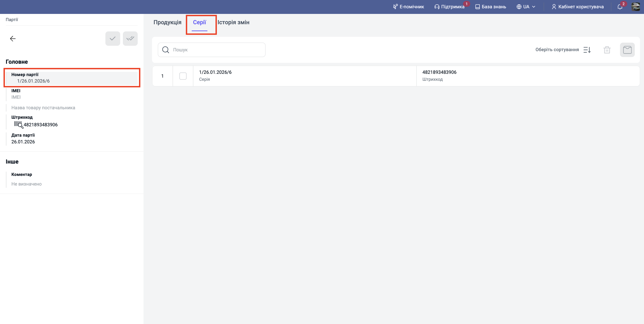Image resolution: width=644 pixels, height=324 pixels.
Task: Tick checkbox for series 1/26.01.2026/6
Action: 183,76
